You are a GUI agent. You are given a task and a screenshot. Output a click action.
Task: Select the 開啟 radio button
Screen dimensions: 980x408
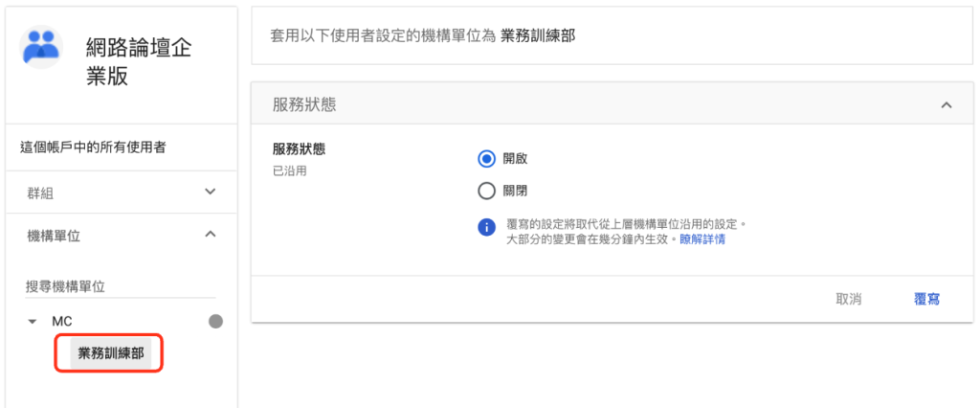tap(486, 159)
